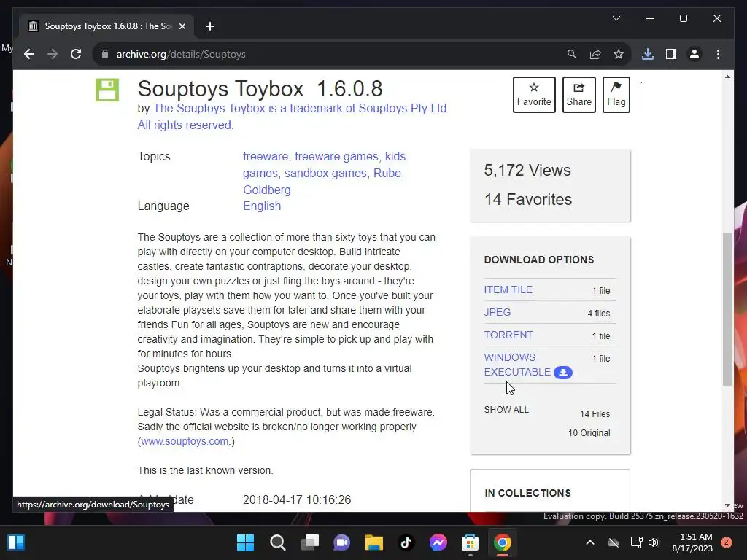Close the Souptoys Toybox tab
Viewport: 747px width, 560px height.
[182, 26]
